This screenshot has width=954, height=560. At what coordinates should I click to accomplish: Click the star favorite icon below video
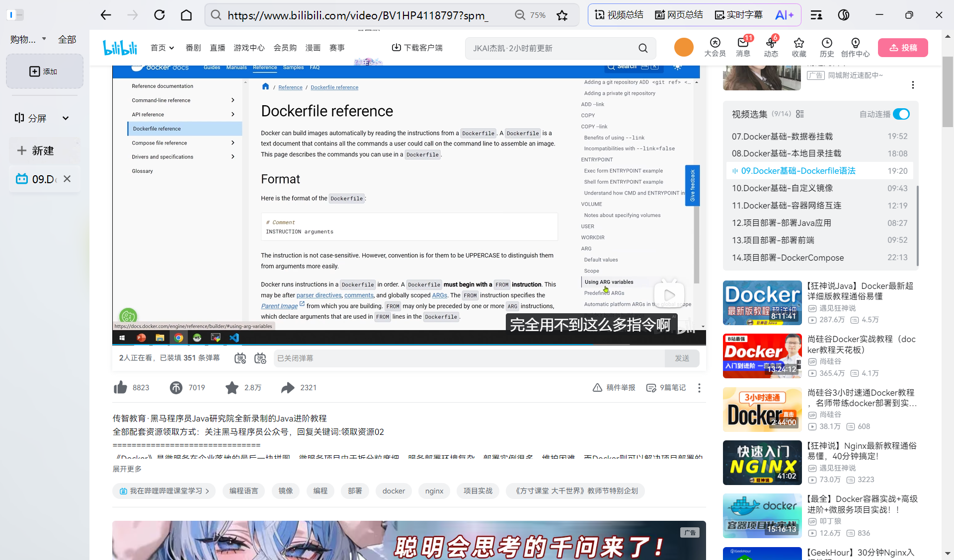pos(232,388)
